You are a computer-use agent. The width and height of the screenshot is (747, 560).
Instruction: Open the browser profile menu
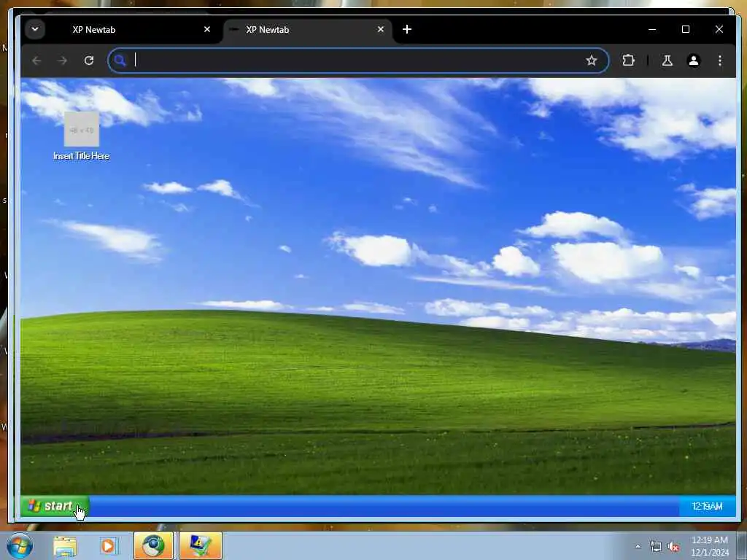pyautogui.click(x=694, y=61)
